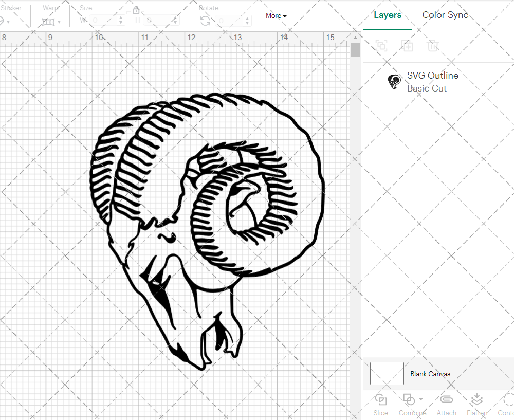Select the SVG Outline layer

[438, 82]
